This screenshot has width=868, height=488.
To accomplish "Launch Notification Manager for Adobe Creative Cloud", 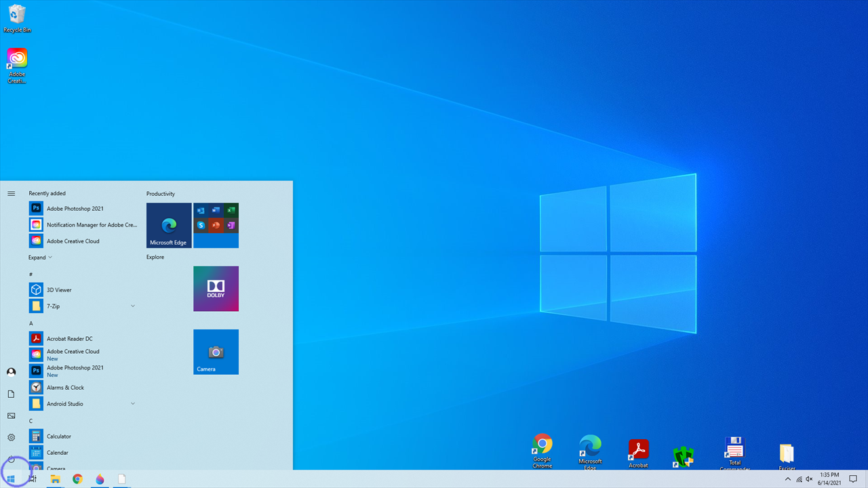I will click(x=83, y=225).
